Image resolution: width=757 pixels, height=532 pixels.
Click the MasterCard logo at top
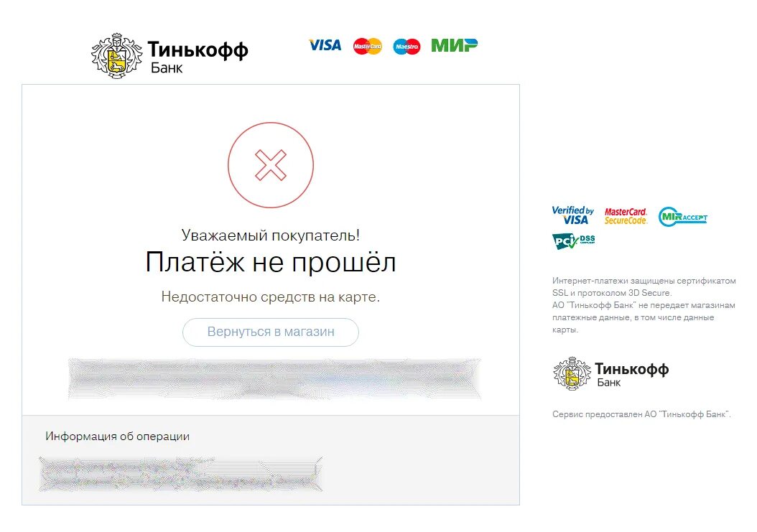pos(368,46)
